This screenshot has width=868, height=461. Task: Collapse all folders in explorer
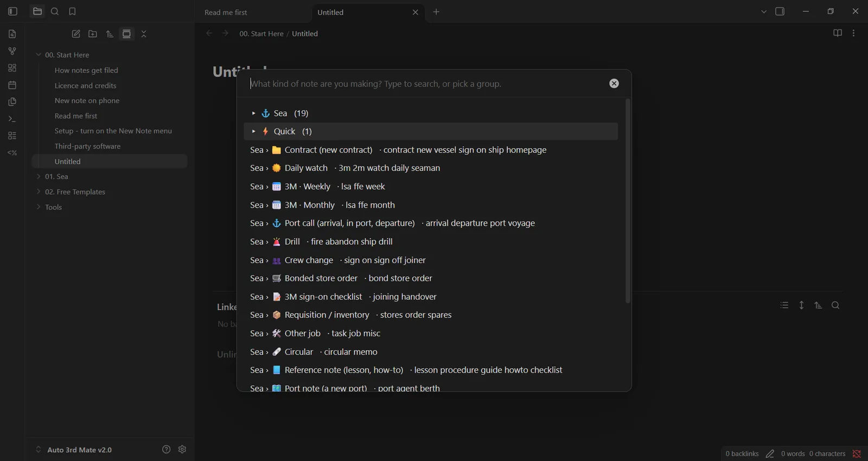pos(144,34)
